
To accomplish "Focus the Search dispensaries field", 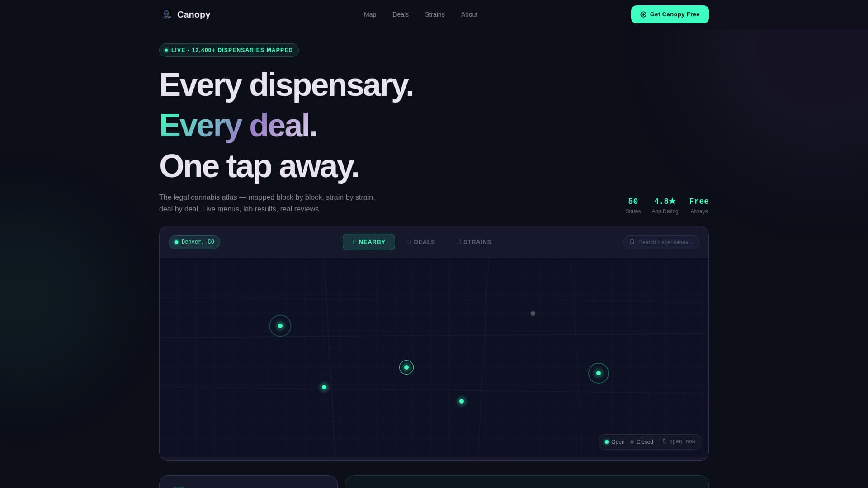I will point(661,242).
